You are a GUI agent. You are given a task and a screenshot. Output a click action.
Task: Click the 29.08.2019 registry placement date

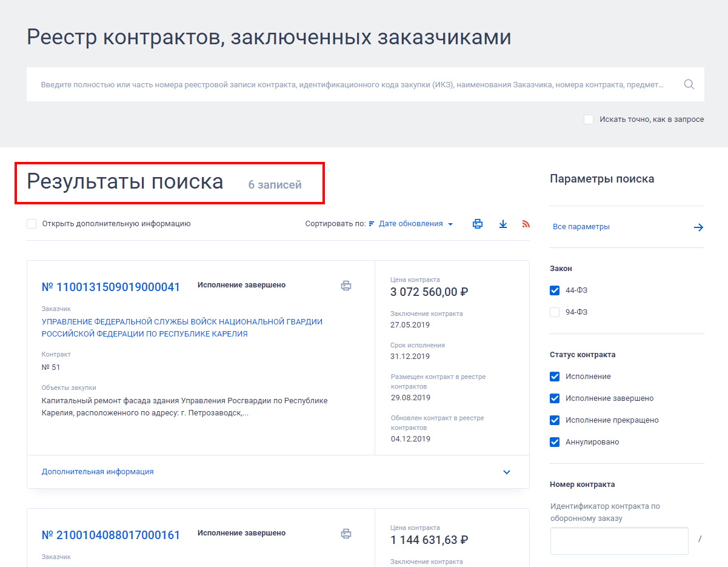pyautogui.click(x=410, y=398)
